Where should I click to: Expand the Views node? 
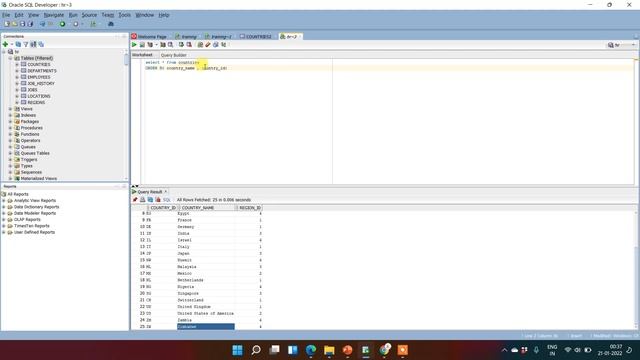click(11, 109)
